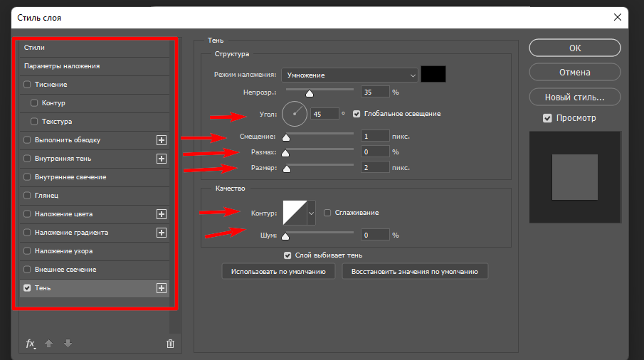This screenshot has height=360, width=644.
Task: Enable the Наложение узора checkbox
Action: 27,251
